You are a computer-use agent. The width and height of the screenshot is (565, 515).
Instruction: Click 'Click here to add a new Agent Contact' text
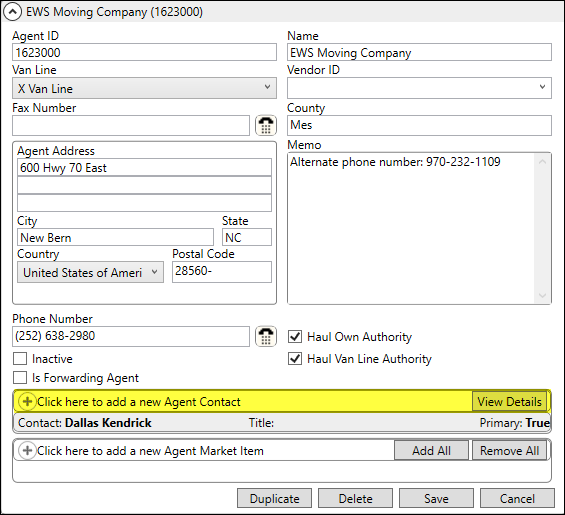coord(139,401)
